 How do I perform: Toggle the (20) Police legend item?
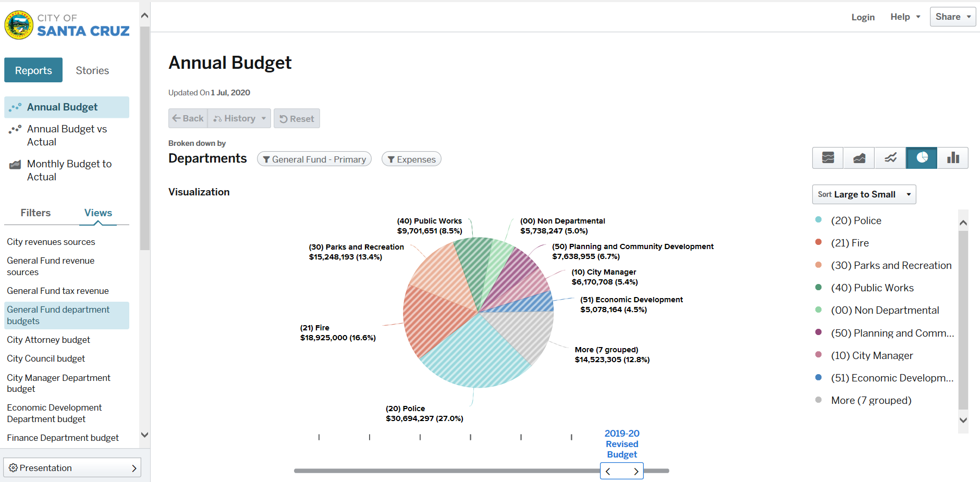click(x=856, y=220)
